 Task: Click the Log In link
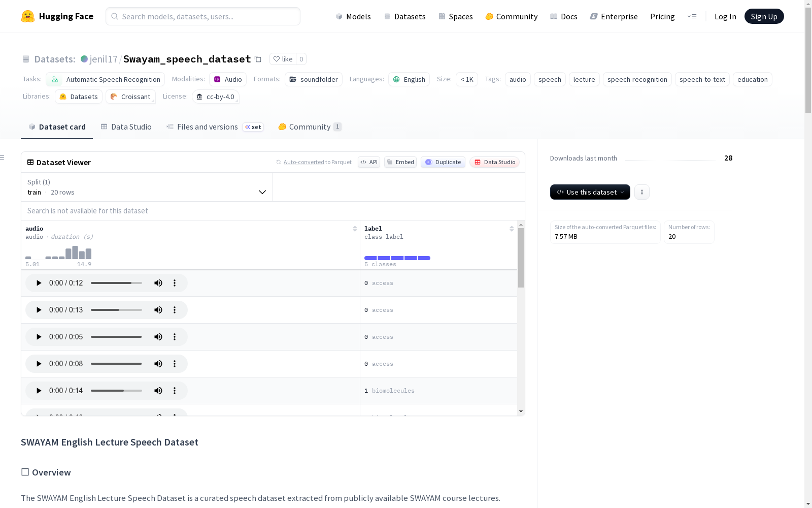[725, 16]
